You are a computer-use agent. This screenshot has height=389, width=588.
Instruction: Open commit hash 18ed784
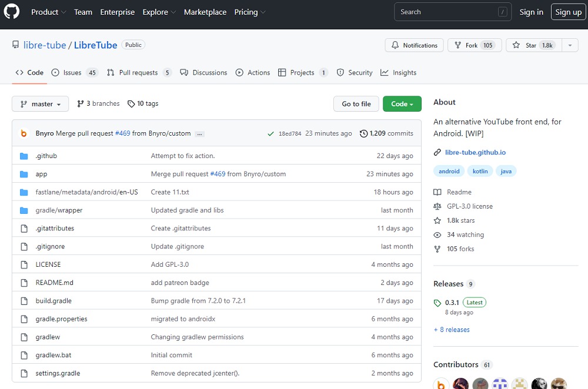coord(290,134)
